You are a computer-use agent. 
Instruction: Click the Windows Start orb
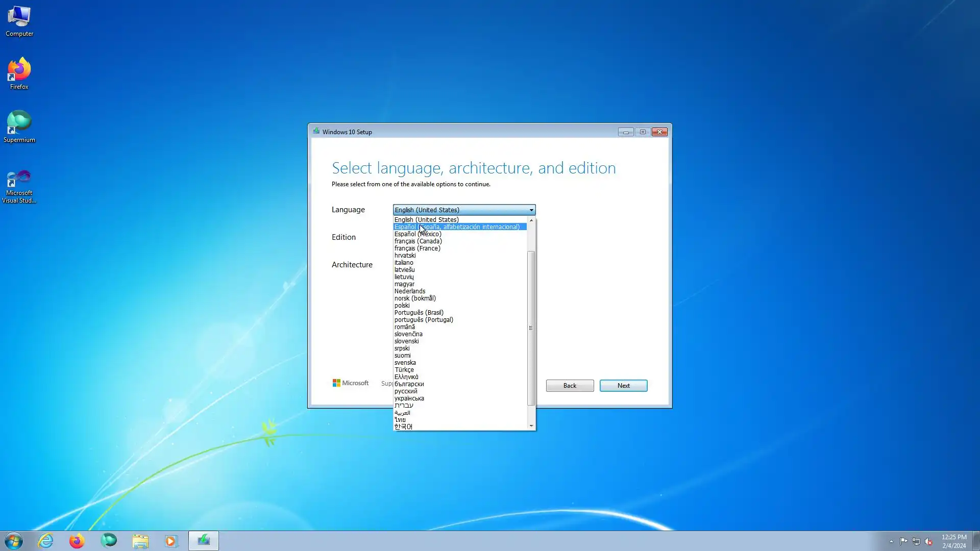click(14, 541)
